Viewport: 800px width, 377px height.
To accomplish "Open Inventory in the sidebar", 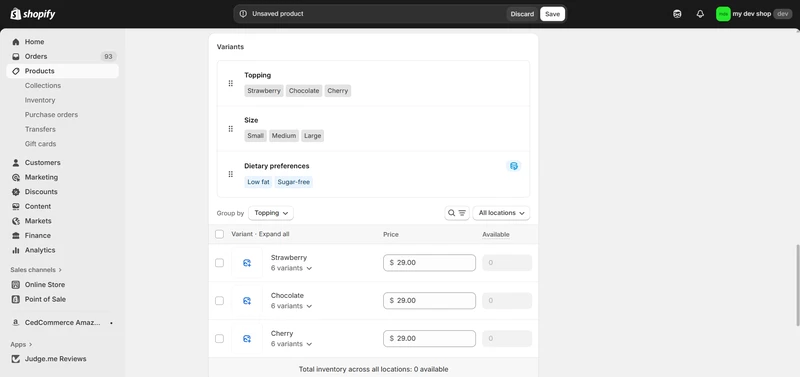I will pos(40,100).
